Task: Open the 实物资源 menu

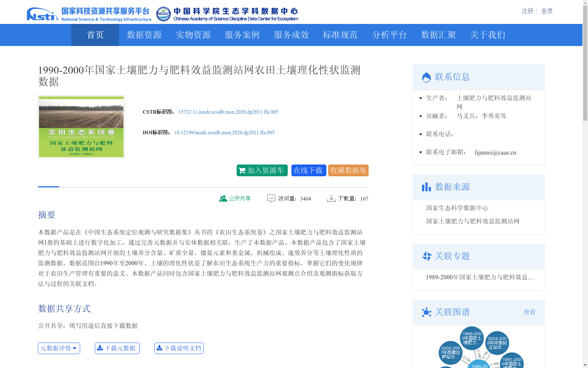Action: pyautogui.click(x=193, y=35)
